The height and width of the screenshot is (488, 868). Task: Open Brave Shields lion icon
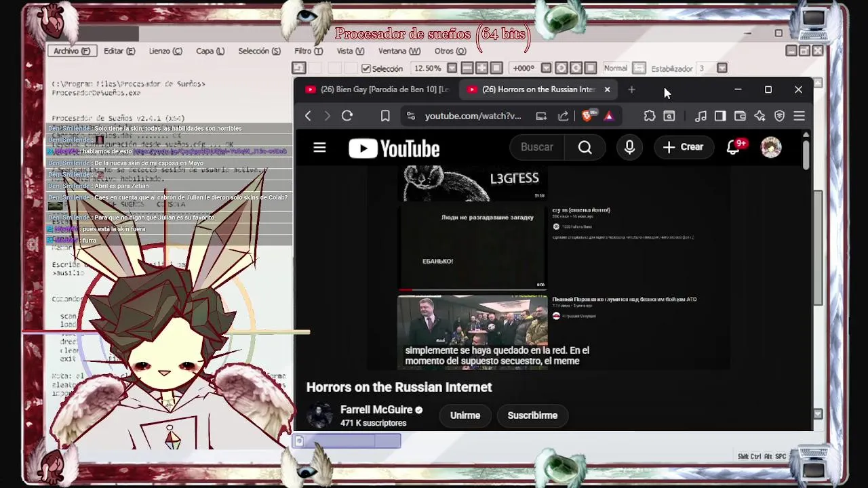587,116
